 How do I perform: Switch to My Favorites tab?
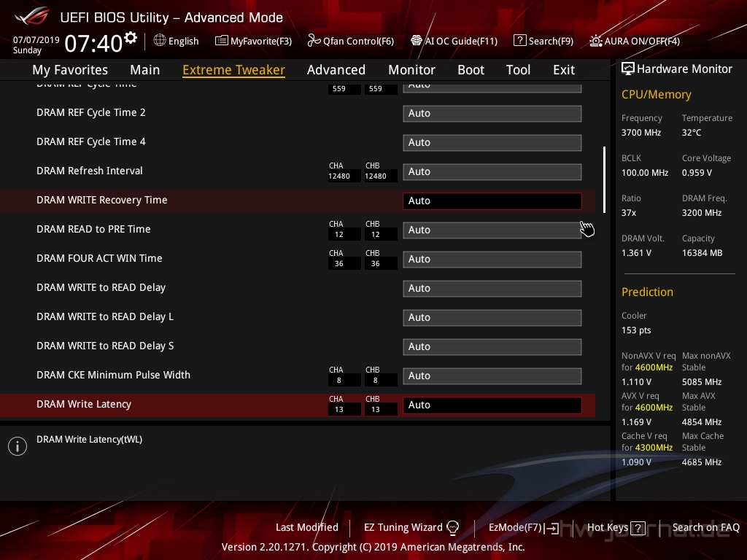coord(70,70)
